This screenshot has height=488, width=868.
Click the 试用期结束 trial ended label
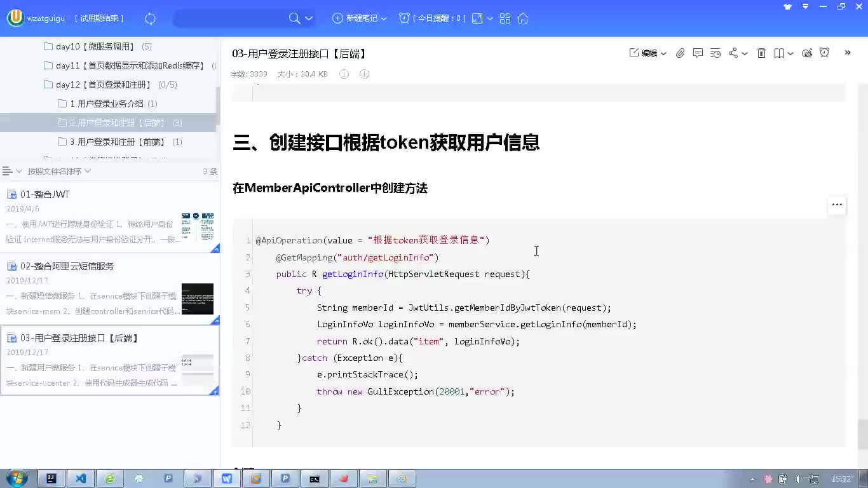tap(99, 18)
